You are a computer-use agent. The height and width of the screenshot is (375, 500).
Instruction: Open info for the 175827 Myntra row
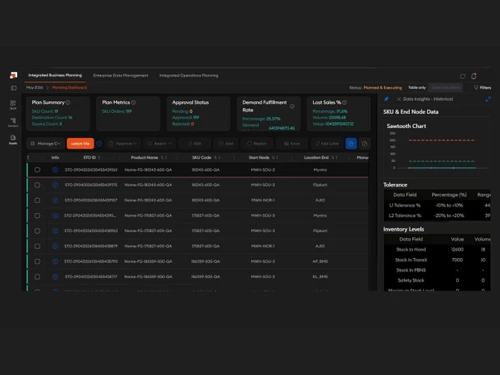[55, 216]
